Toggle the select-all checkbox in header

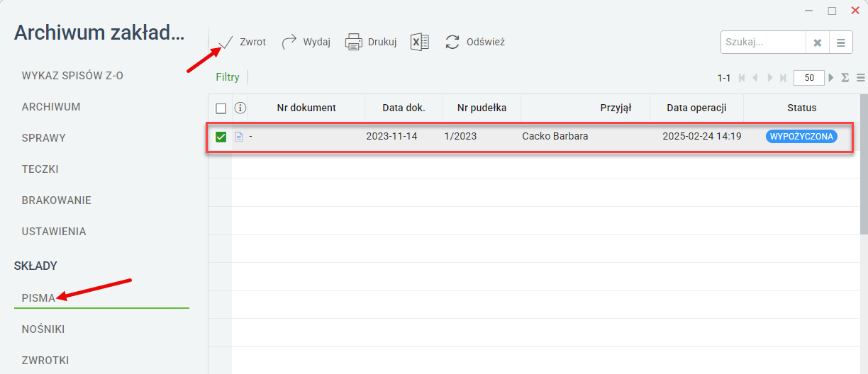point(221,108)
